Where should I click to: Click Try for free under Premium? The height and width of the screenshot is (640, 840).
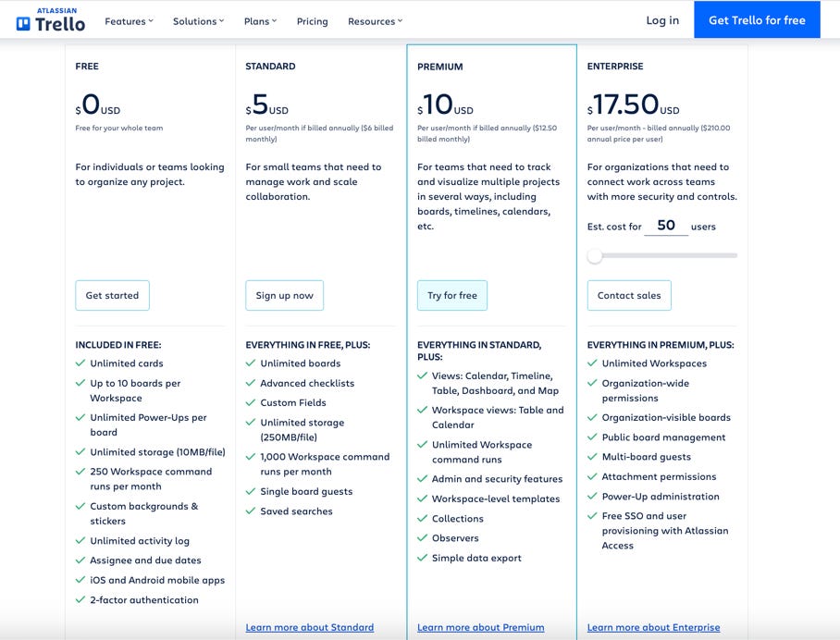coord(452,295)
